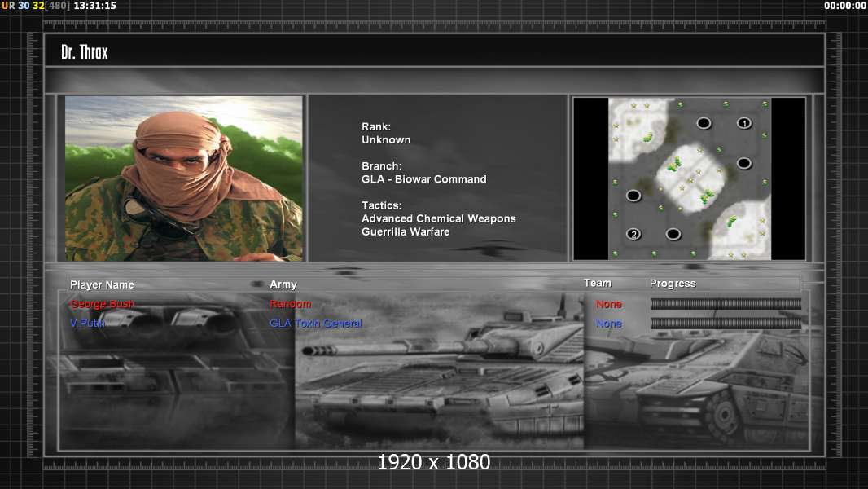Screen dimensions: 868x489
Task: Select player name George Bush
Action: point(103,304)
